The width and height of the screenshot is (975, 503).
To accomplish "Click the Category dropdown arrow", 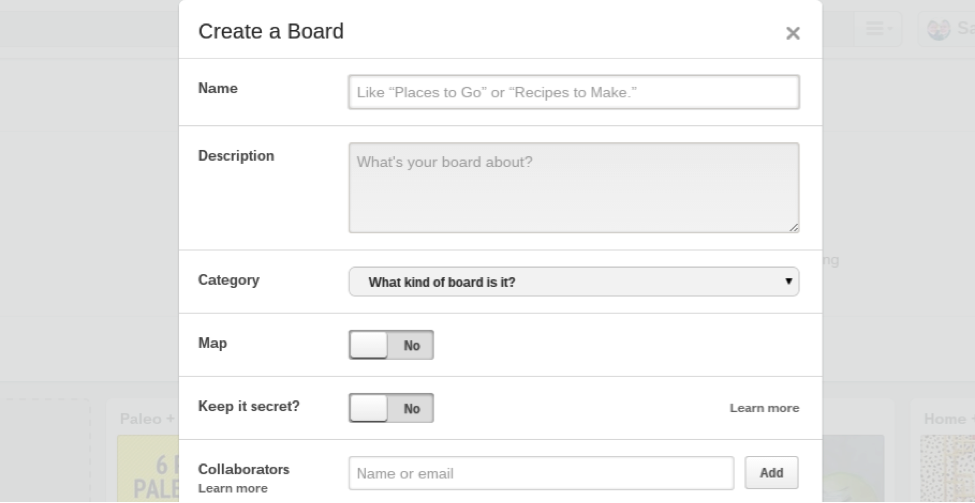I will pyautogui.click(x=788, y=281).
